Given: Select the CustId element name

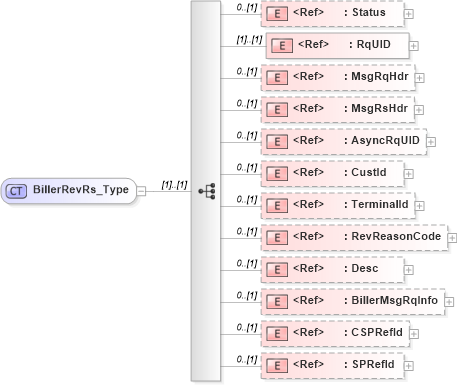Looking at the screenshot, I should coord(369,172).
